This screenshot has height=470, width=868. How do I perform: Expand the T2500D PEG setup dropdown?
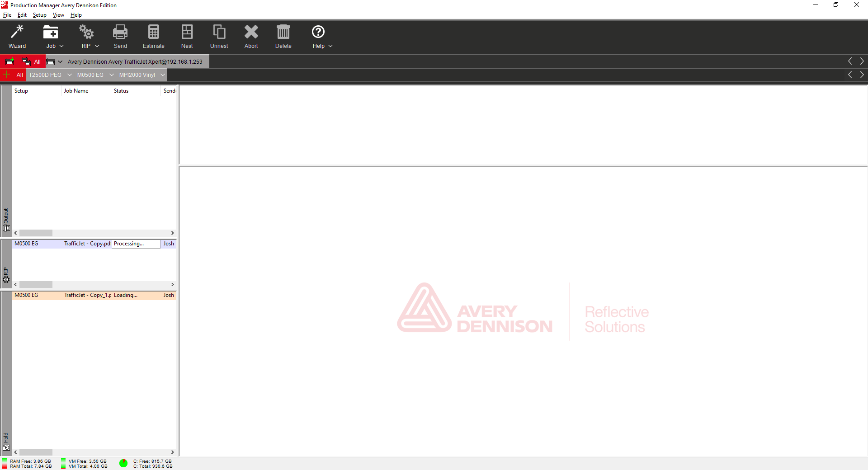[x=69, y=75]
